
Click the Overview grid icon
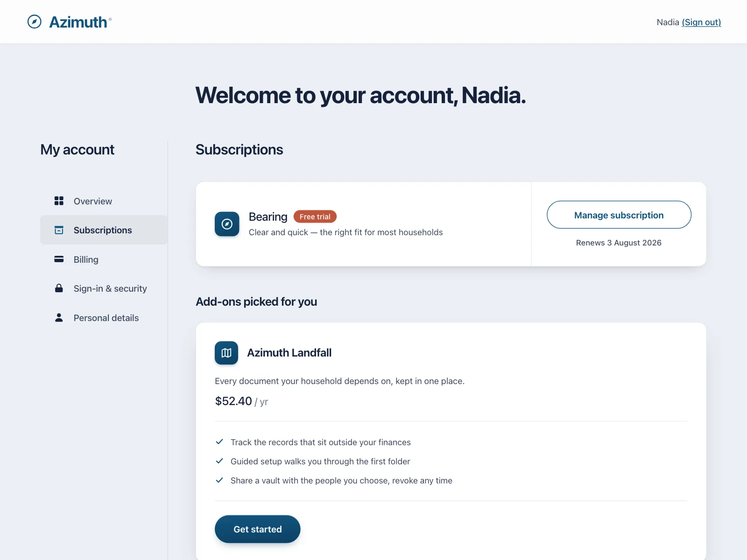click(59, 201)
